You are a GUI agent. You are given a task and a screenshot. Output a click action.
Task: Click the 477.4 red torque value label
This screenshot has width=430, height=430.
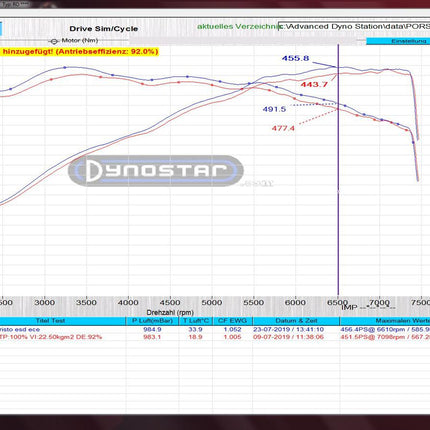(x=283, y=128)
